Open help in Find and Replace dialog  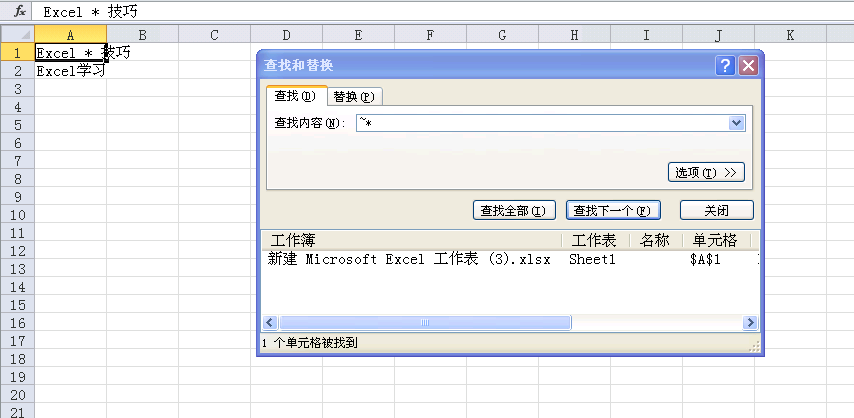(x=725, y=66)
